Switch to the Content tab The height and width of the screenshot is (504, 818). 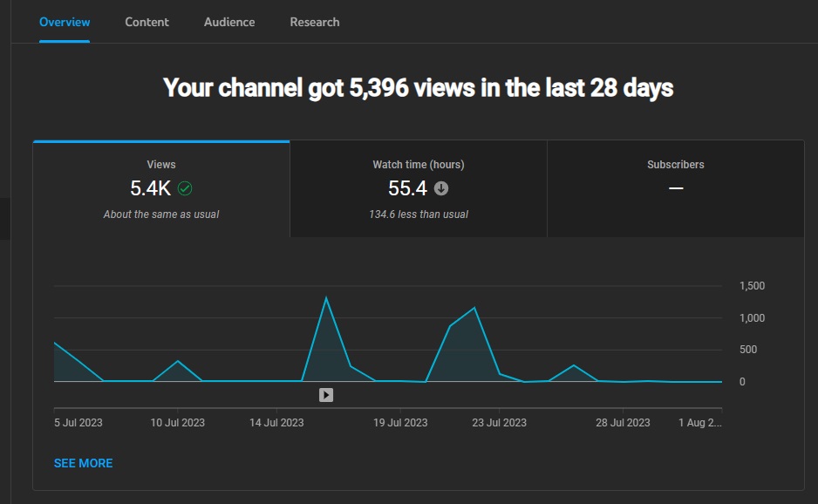point(147,22)
